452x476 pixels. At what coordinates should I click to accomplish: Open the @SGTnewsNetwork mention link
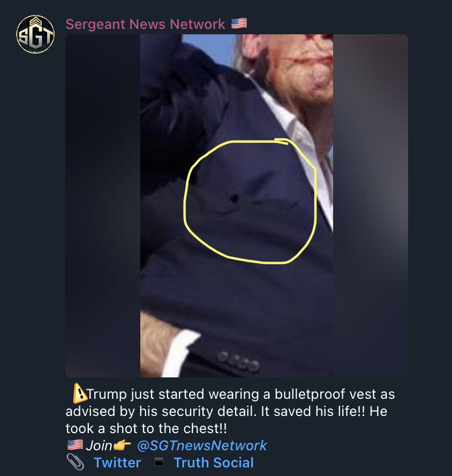point(202,445)
